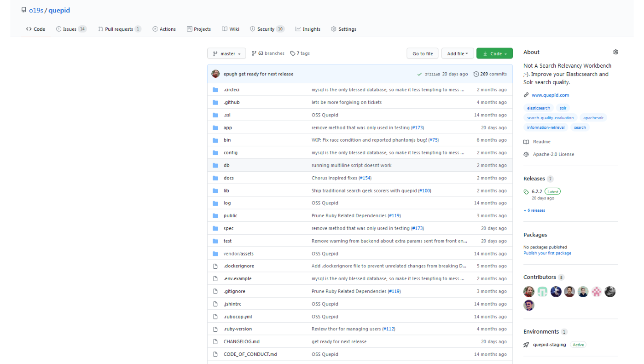Open the .github folder
The image size is (644, 364).
[232, 102]
